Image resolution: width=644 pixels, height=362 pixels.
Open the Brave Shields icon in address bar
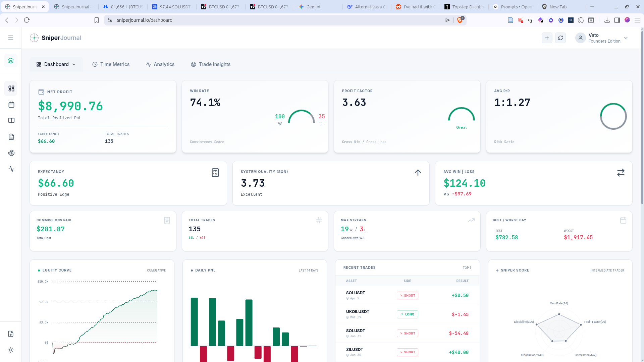[460, 20]
